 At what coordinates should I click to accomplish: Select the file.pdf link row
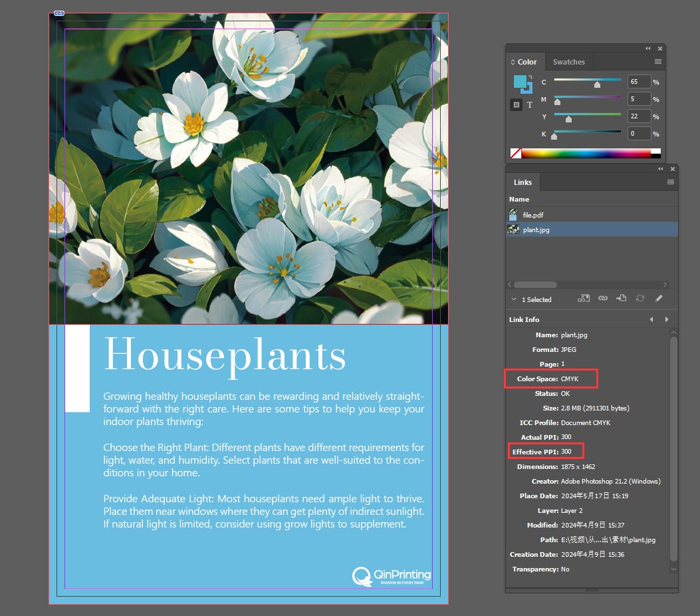592,215
